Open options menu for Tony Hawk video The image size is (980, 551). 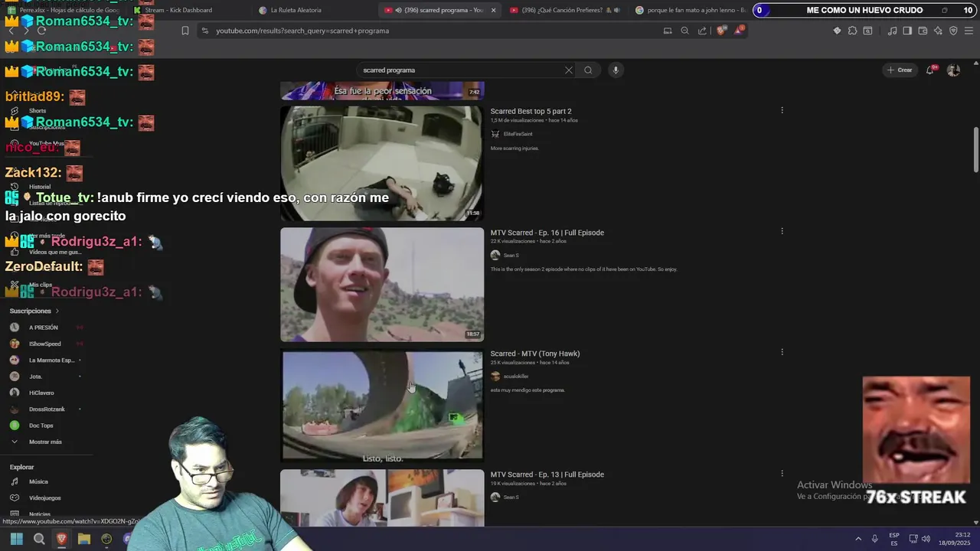tap(782, 352)
